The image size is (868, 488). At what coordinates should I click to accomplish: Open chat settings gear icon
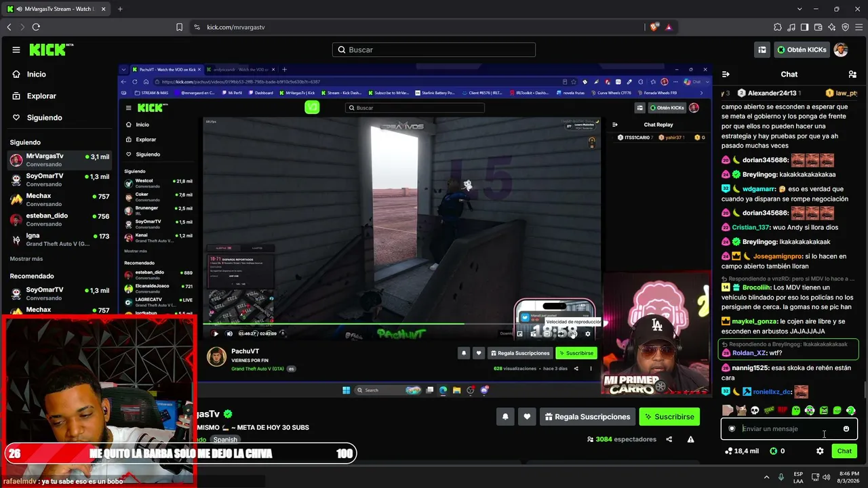[x=820, y=451]
